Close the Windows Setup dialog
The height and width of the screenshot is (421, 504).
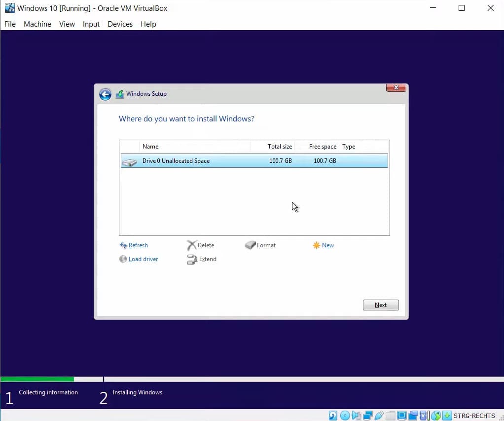tap(396, 88)
